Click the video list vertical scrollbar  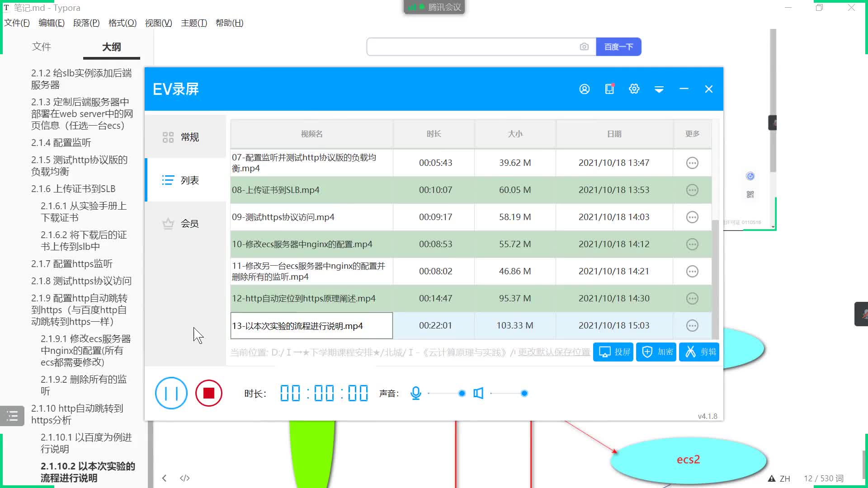(x=715, y=279)
